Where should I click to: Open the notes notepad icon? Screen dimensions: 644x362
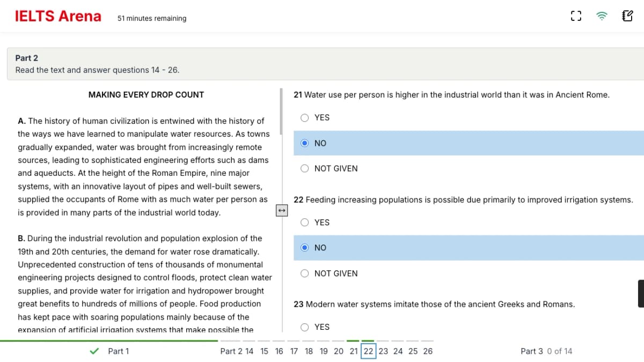coord(627,16)
